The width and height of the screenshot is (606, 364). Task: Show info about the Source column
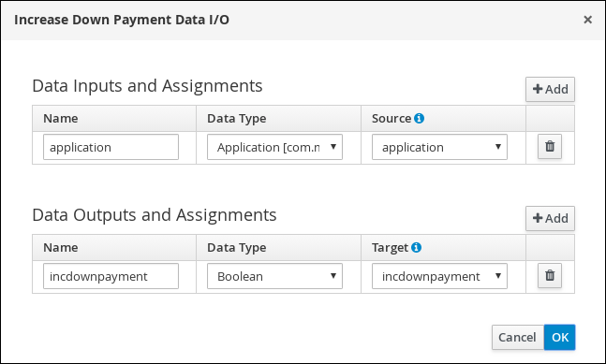click(x=419, y=118)
